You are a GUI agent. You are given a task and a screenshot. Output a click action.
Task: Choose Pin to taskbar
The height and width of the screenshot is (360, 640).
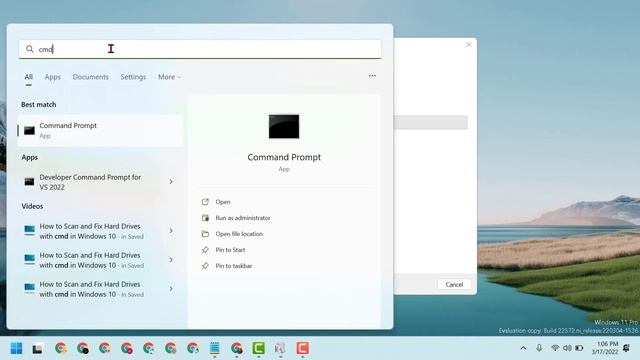234,266
